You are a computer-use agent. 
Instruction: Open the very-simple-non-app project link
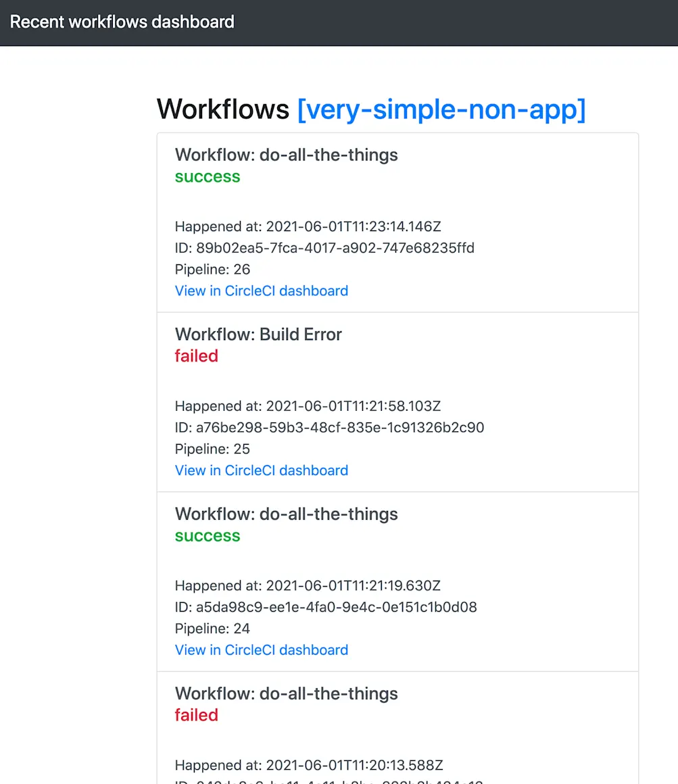441,109
